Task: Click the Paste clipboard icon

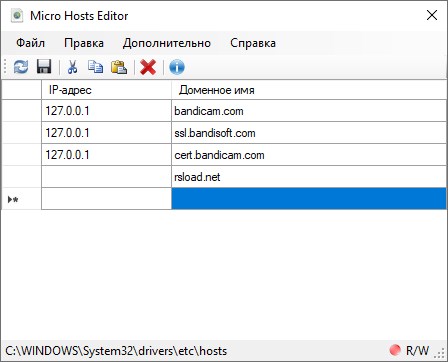Action: [119, 67]
